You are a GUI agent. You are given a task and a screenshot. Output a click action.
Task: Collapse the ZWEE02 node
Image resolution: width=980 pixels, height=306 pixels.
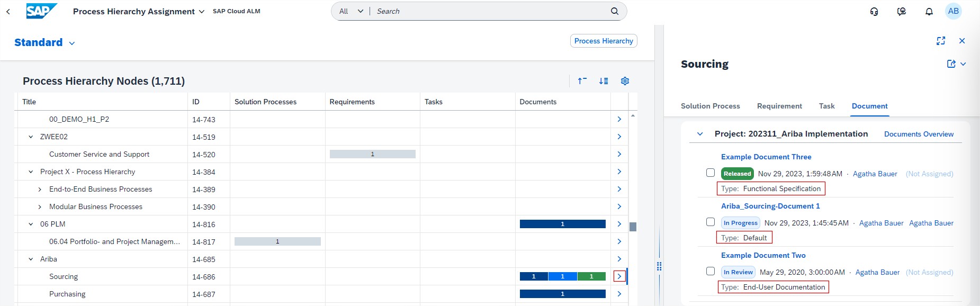tap(31, 137)
